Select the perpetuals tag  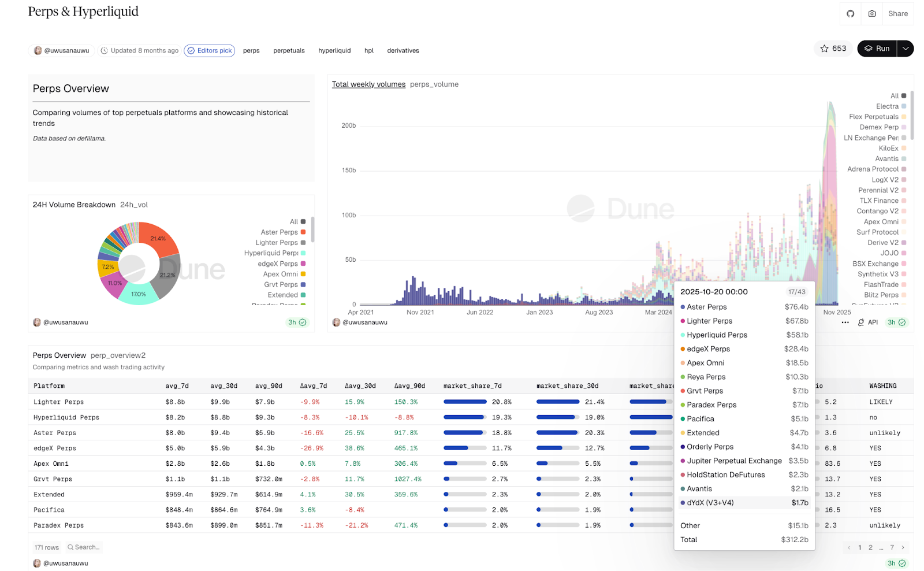pyautogui.click(x=289, y=50)
